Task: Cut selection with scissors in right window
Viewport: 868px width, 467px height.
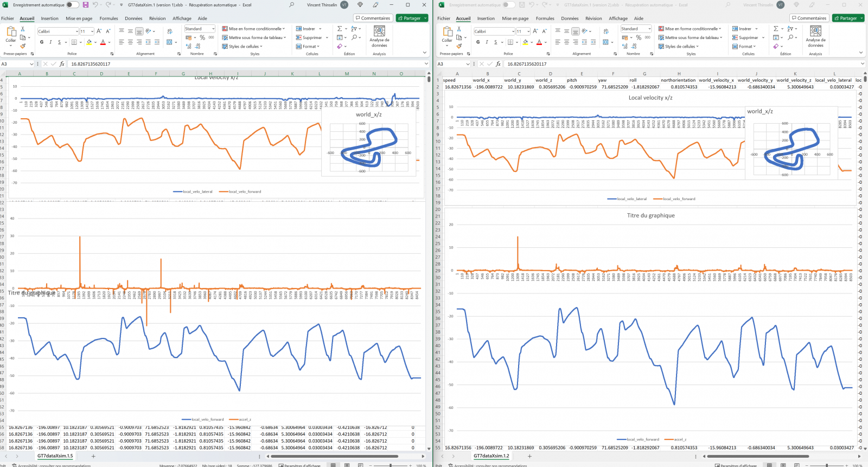Action: [x=459, y=29]
